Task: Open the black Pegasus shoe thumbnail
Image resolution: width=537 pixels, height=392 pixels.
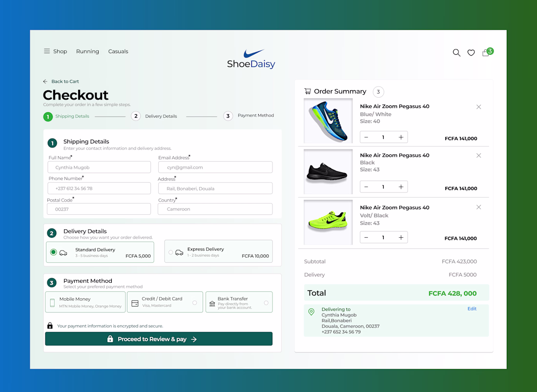Action: (x=328, y=171)
